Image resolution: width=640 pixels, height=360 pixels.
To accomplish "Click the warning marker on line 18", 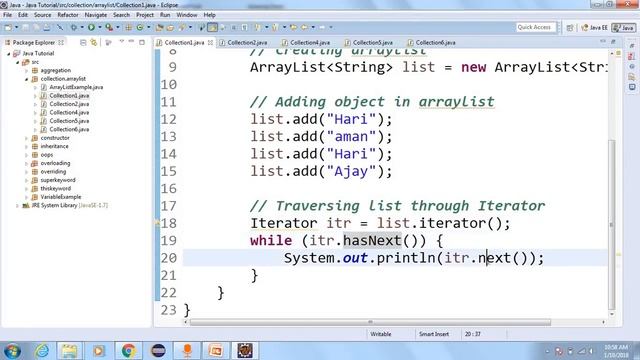I will coord(157,223).
